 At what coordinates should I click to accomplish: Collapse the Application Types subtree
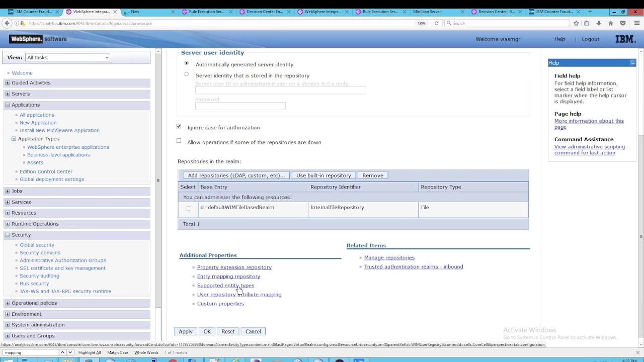point(14,139)
